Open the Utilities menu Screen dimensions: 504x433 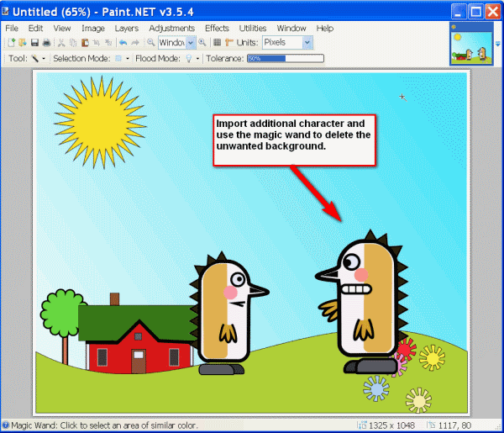(253, 29)
